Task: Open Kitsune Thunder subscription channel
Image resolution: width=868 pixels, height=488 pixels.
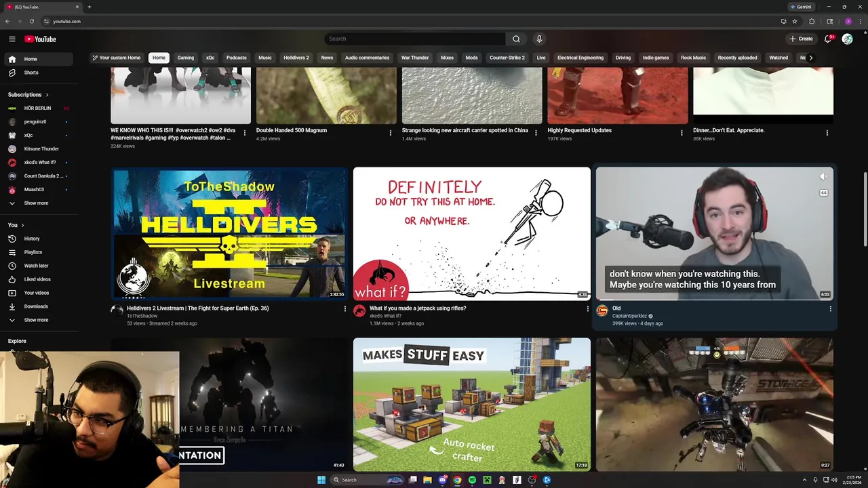Action: pos(38,148)
